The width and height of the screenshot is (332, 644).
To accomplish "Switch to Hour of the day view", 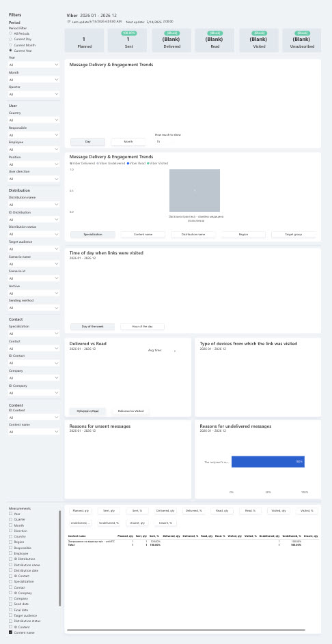I will pyautogui.click(x=142, y=327).
